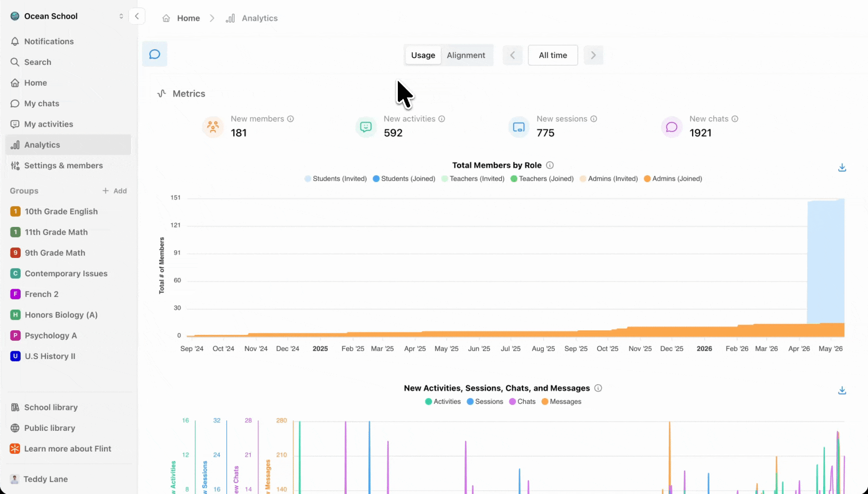Image resolution: width=868 pixels, height=494 pixels.
Task: Open Notifications from the sidebar
Action: click(68, 41)
